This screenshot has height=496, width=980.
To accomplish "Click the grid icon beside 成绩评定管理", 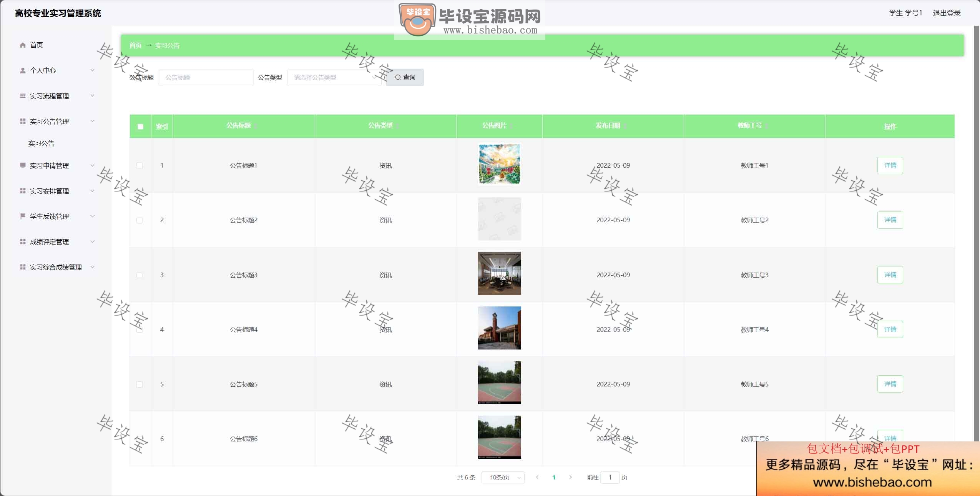I will click(23, 241).
